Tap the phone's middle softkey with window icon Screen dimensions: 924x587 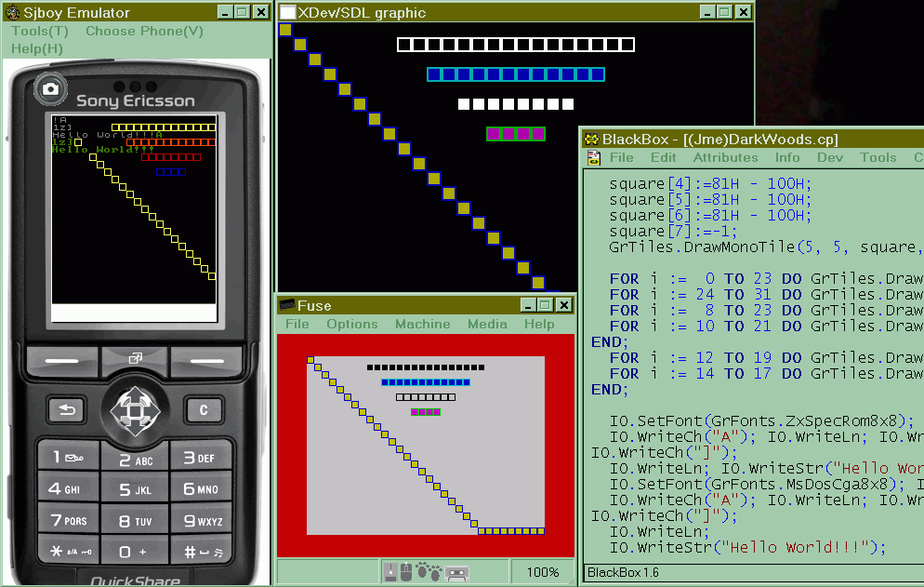click(135, 359)
